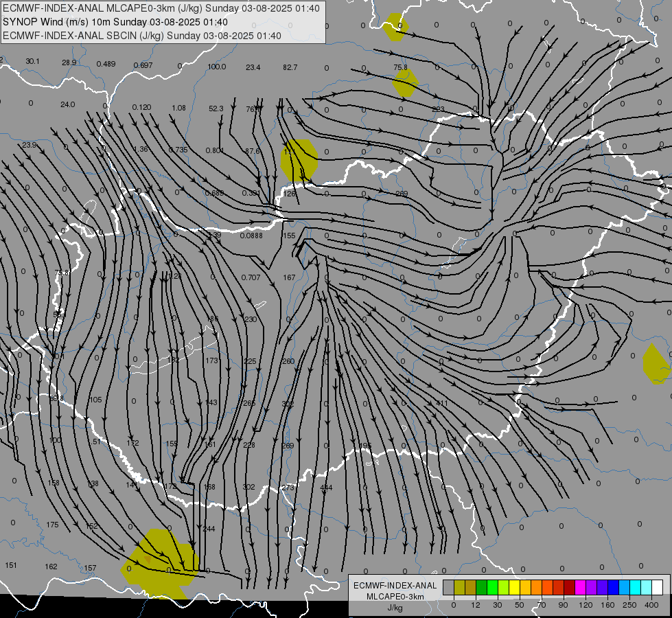This screenshot has height=618, width=672.
Task: Click the legend tick label 250
Action: [x=629, y=605]
